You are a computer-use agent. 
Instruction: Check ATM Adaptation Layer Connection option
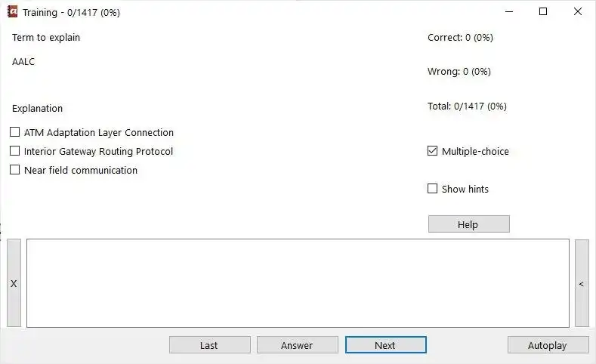point(15,133)
